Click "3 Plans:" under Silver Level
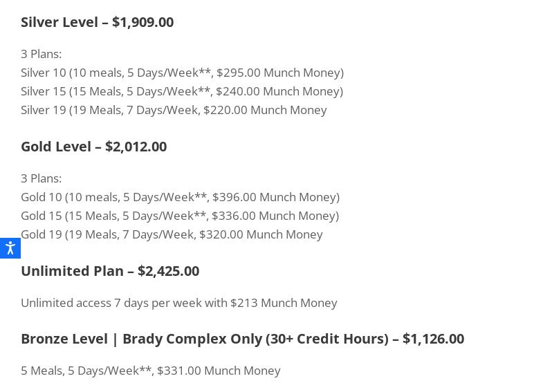The width and height of the screenshot is (543, 392). 41,54
